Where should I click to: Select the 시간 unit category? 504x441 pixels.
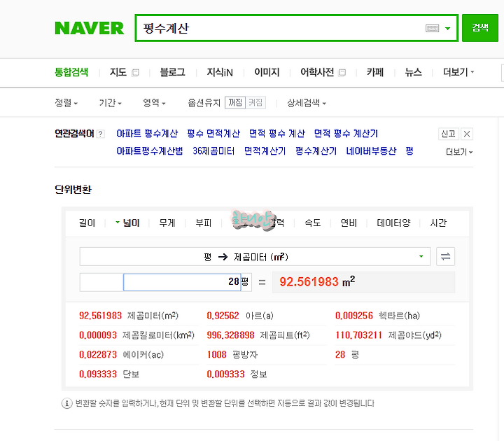tap(438, 223)
